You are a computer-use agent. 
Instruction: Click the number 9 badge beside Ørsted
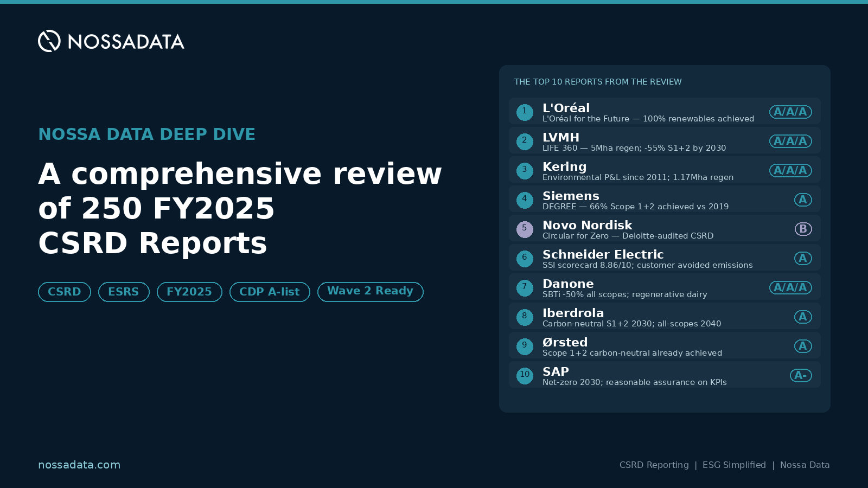(525, 346)
